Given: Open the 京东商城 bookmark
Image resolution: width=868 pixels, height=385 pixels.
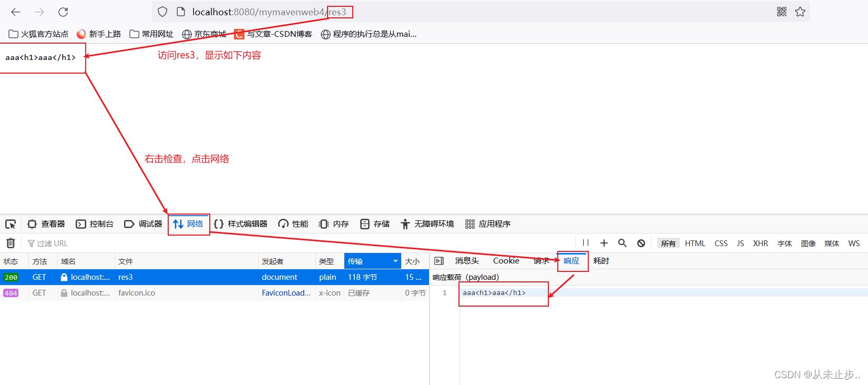Looking at the screenshot, I should point(204,34).
